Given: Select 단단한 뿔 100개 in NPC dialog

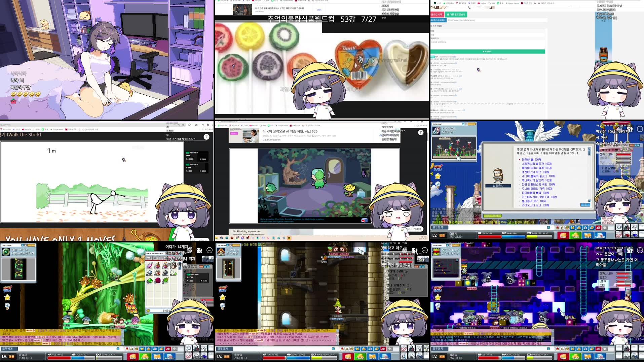Looking at the screenshot, I should (531, 160).
